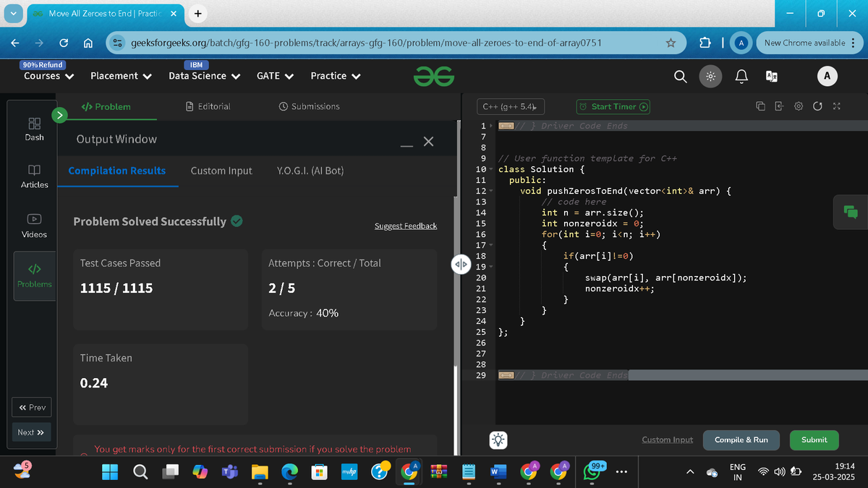Collapse code fold arrow at line 10

[492, 169]
